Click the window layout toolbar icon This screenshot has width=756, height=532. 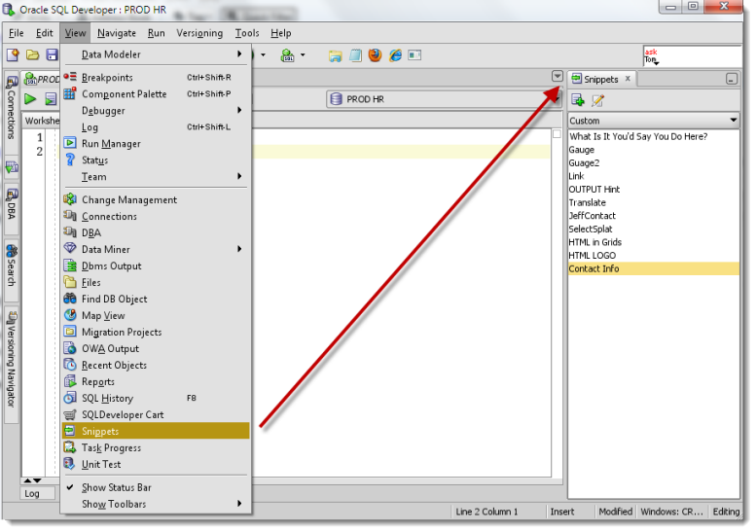pos(414,55)
